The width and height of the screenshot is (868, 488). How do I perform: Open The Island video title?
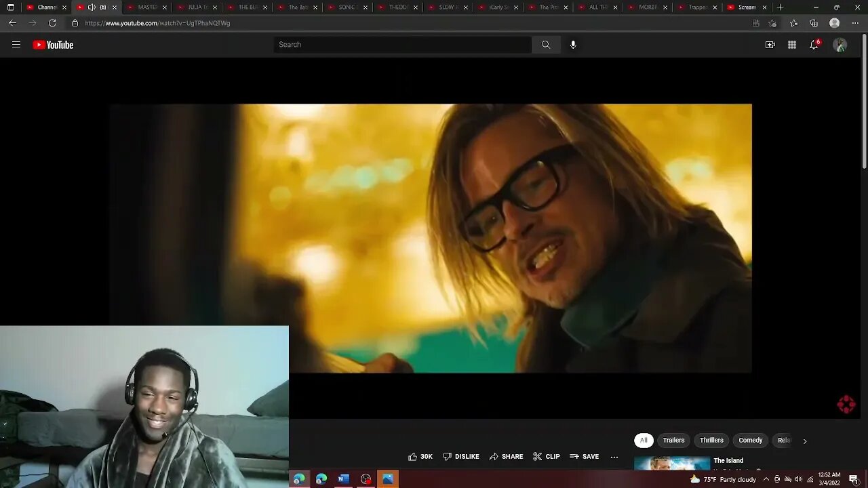point(728,461)
